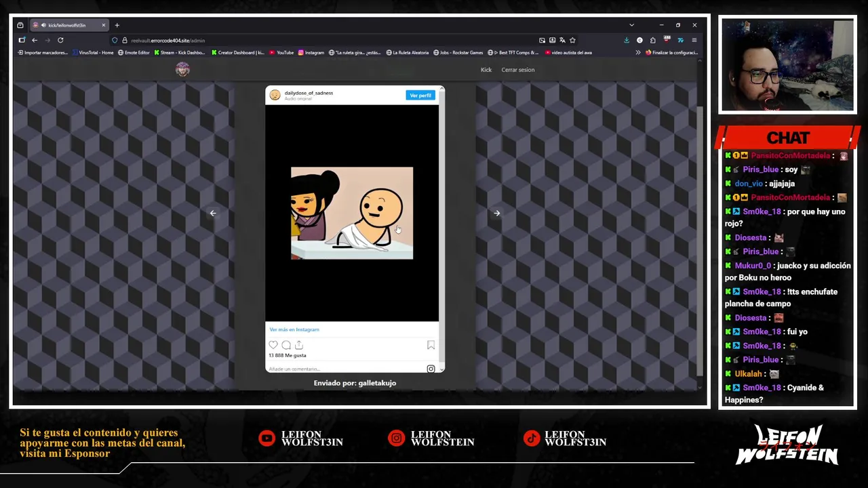Open dailydose_of_sadness profile avatar
The height and width of the screenshot is (488, 868).
point(275,95)
